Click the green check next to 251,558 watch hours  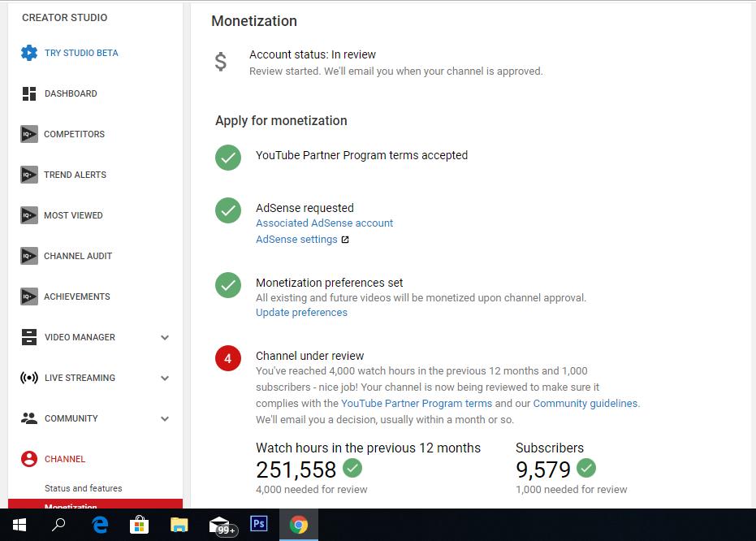coord(352,468)
